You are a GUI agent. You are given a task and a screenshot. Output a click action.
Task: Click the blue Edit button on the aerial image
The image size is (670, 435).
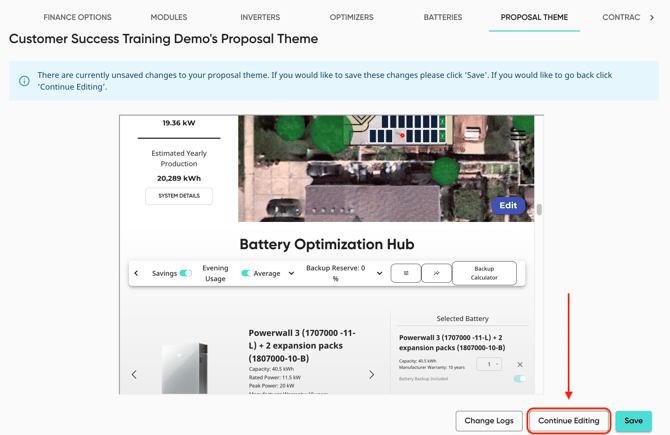pyautogui.click(x=508, y=206)
